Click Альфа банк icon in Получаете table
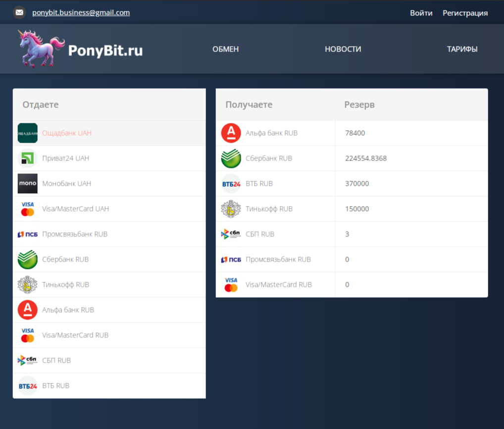This screenshot has height=429, width=504. point(231,133)
